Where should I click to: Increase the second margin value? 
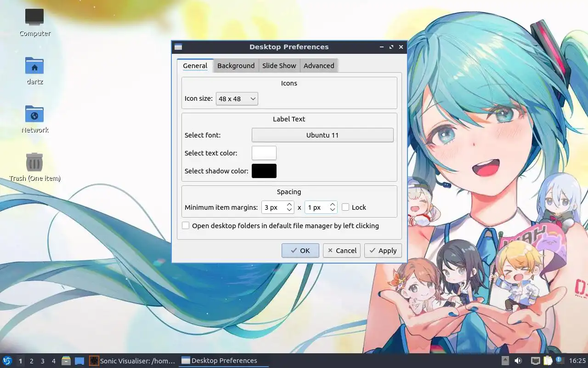333,204
